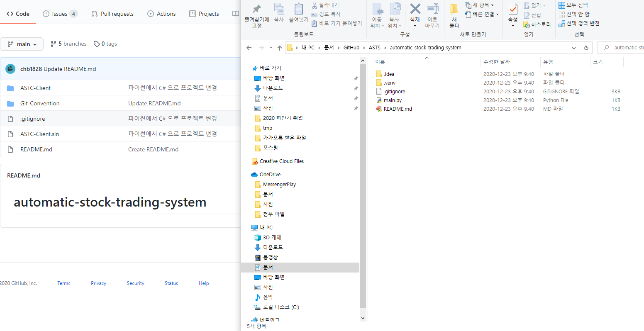
Task: Open the Actions tab on GitHub
Action: (161, 14)
